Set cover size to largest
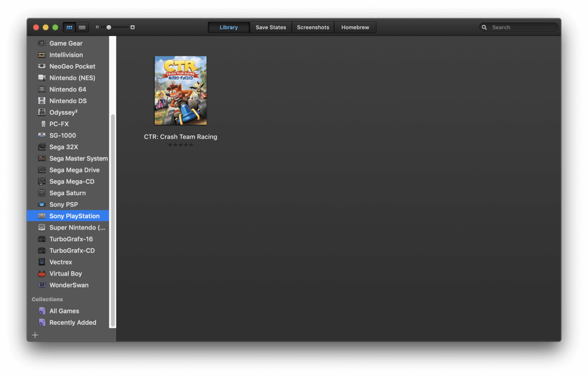The image size is (588, 377). point(132,27)
